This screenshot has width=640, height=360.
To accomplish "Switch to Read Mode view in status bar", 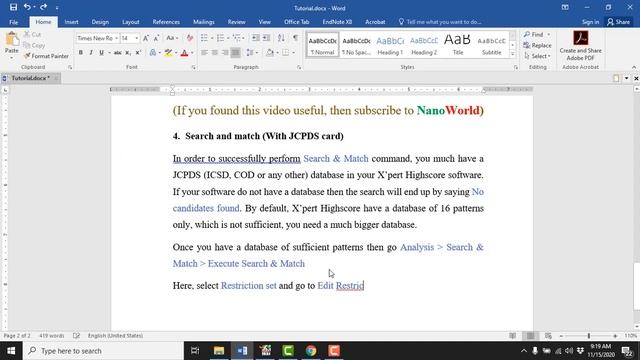I will tap(513, 336).
